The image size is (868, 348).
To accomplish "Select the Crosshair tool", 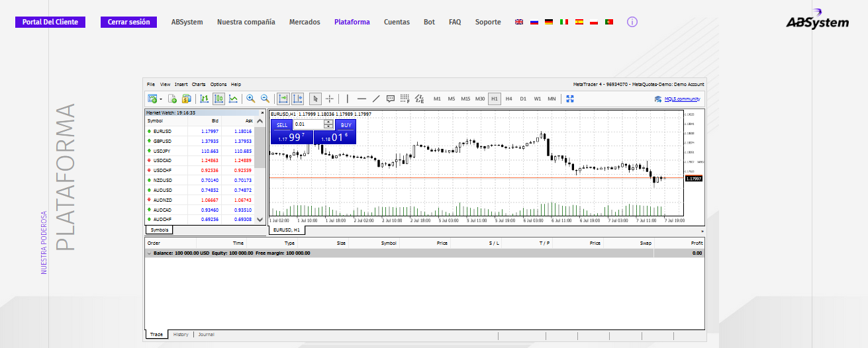I will pyautogui.click(x=329, y=99).
